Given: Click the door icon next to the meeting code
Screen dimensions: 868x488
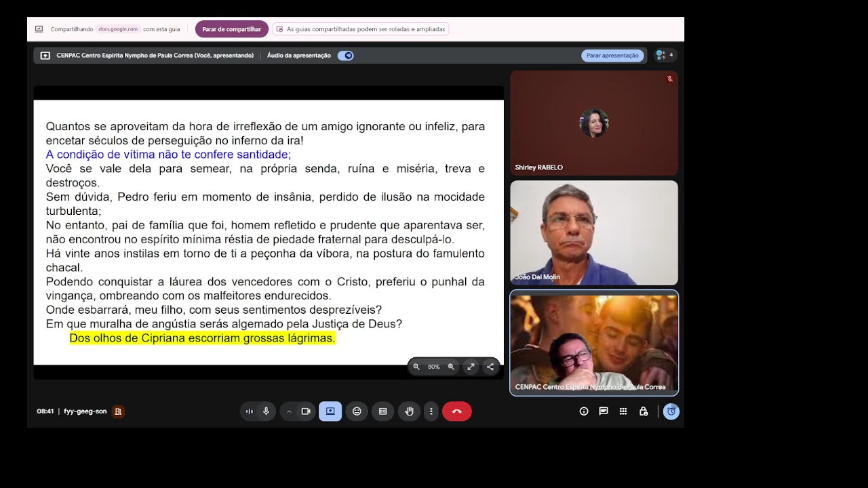Looking at the screenshot, I should pos(118,411).
